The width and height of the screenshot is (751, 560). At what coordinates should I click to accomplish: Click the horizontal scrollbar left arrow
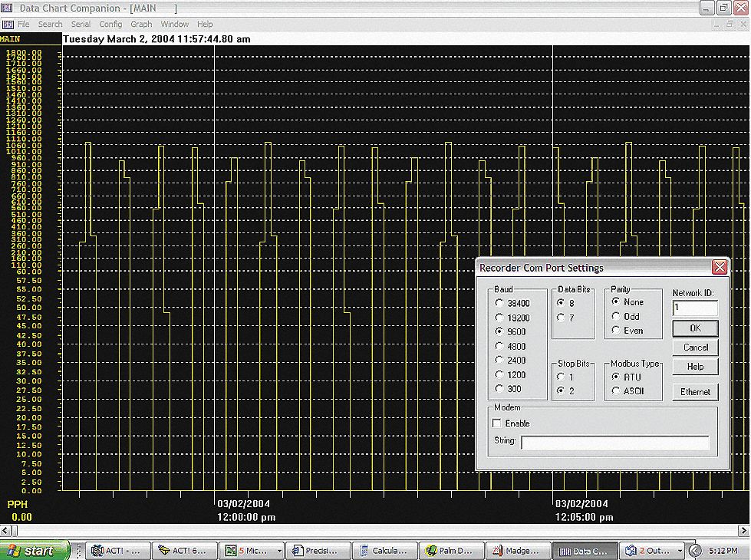5,530
